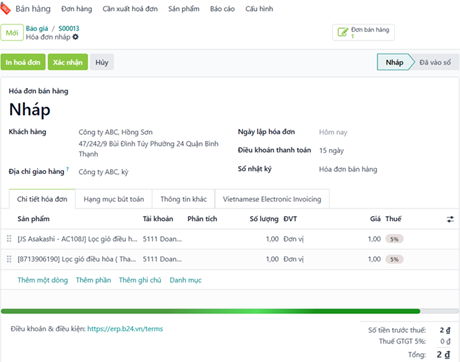Open the gear settings icon beside Hóa đơn nháp
The image size is (460, 362).
(x=76, y=37)
